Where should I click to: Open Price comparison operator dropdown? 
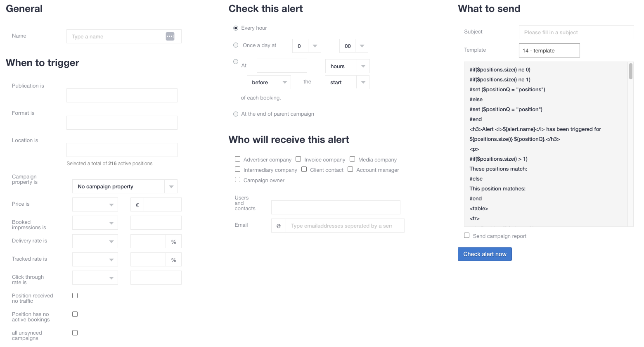click(x=95, y=205)
